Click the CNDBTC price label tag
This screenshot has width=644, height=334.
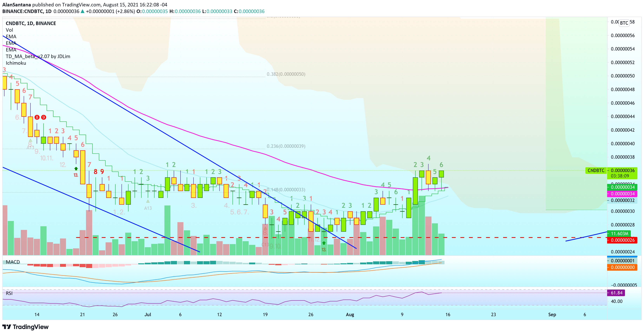(x=596, y=170)
